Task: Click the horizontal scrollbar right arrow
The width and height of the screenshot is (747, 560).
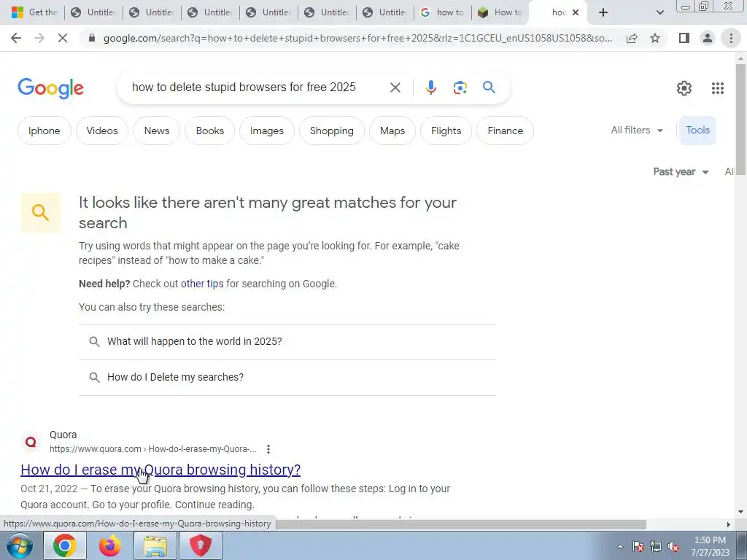Action: (728, 524)
